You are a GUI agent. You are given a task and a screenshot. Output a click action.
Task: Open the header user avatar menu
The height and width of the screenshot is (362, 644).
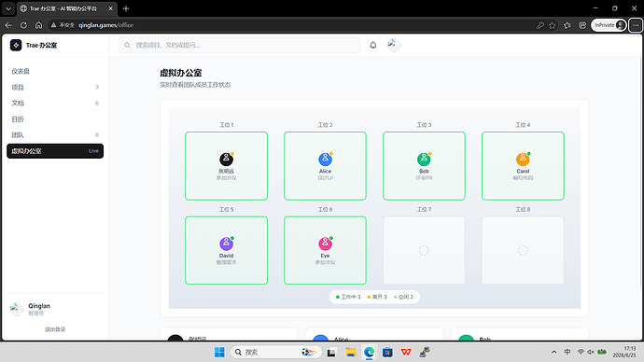(394, 45)
